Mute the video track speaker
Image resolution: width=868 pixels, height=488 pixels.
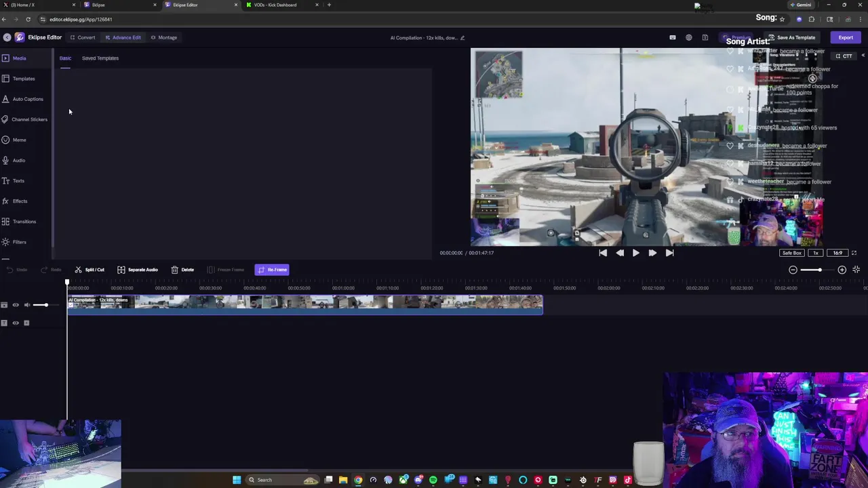click(x=27, y=305)
